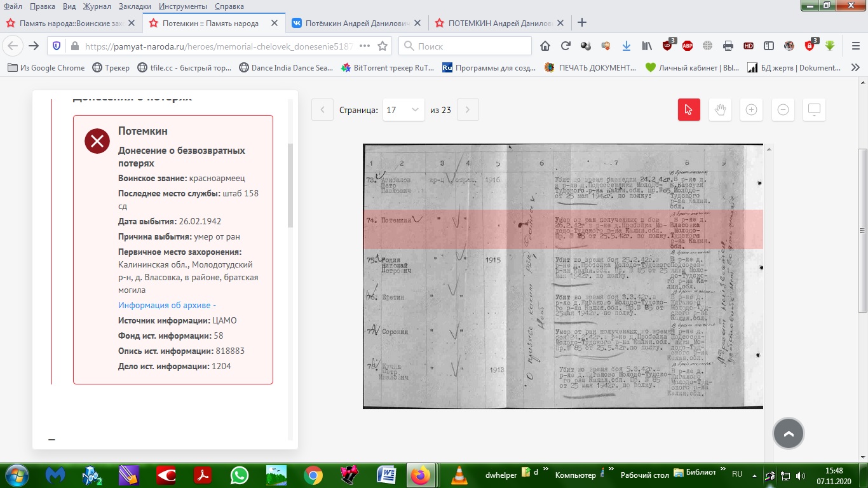Click the red lock extension icon with badge

[811, 45]
